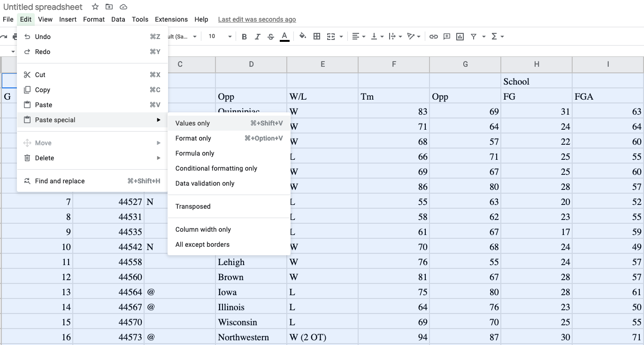
Task: Open the Data menu
Action: [x=118, y=19]
